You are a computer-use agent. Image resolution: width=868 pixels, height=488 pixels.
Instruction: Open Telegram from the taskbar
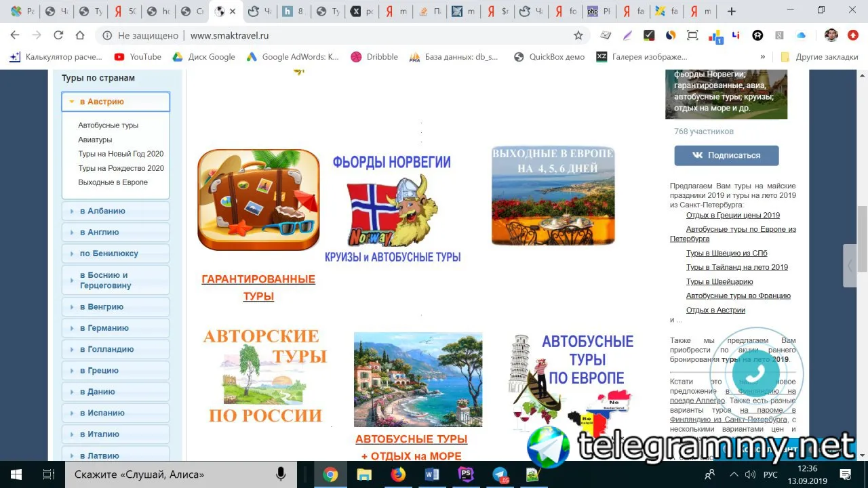tap(500, 474)
